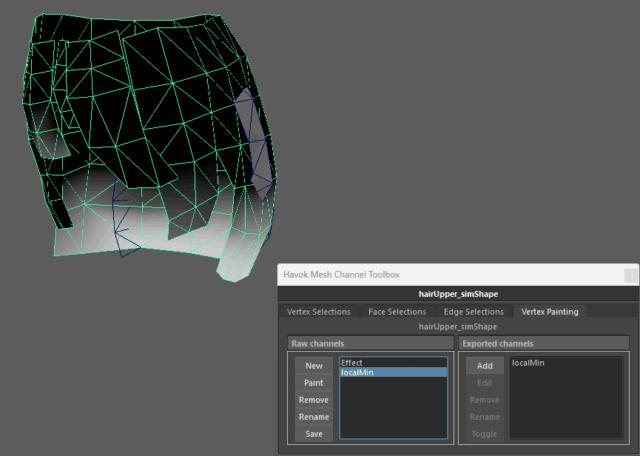Switch to the Vertex Selections tab
This screenshot has width=640, height=456.
pyautogui.click(x=318, y=312)
